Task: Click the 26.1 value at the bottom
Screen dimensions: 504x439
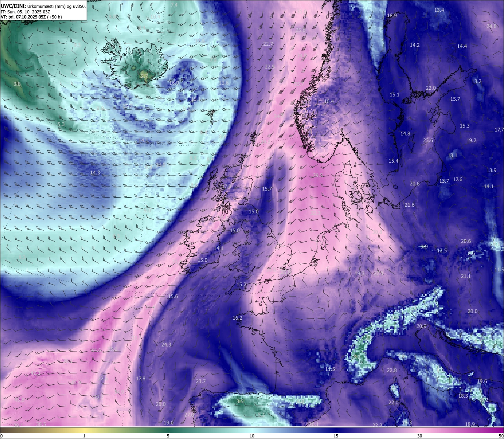Action: click(x=314, y=424)
